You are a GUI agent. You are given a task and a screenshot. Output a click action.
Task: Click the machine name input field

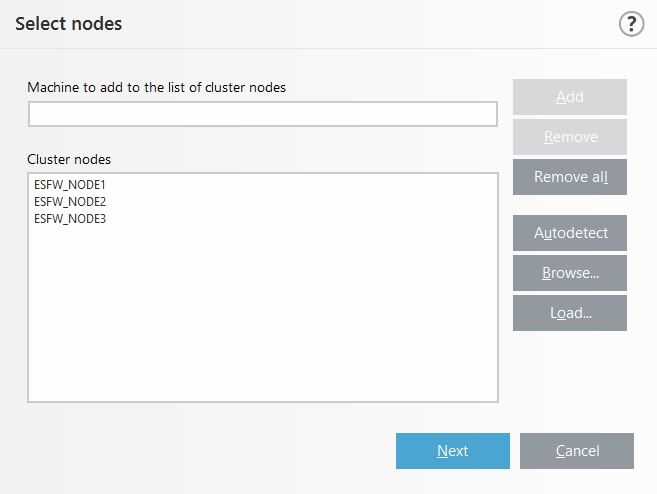tap(262, 115)
